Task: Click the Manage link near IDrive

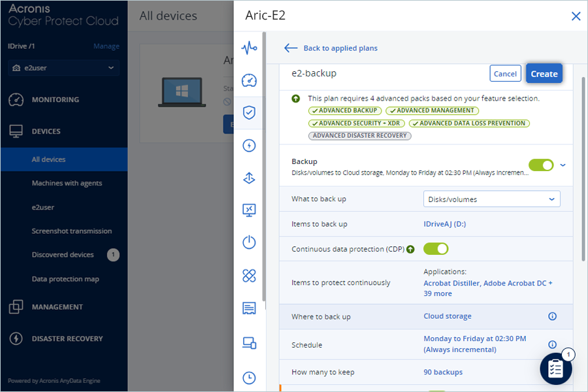Action: (106, 46)
